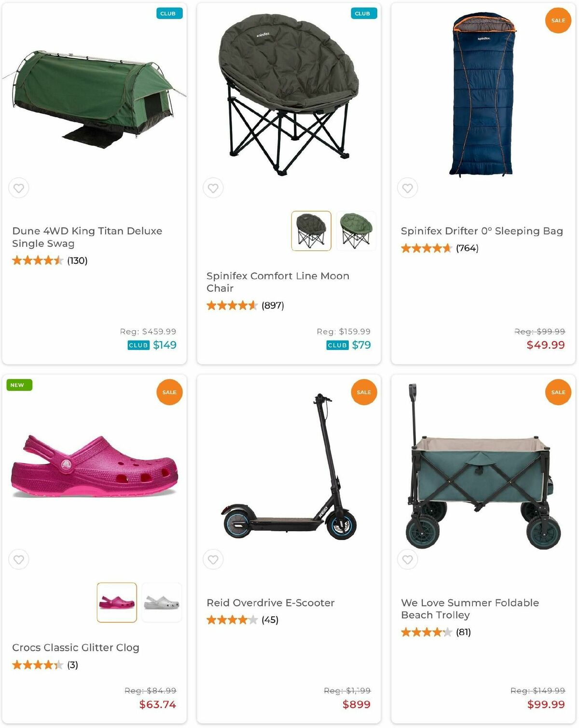
Task: Select the grey Moon Chair colour swatch
Action: [311, 231]
